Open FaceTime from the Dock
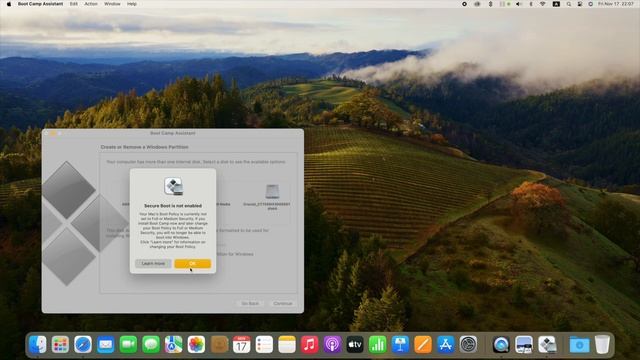The width and height of the screenshot is (640, 360). [x=128, y=345]
